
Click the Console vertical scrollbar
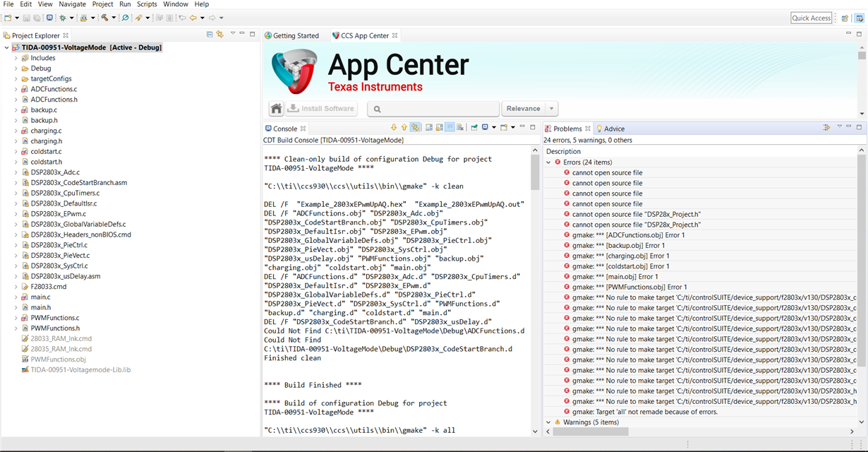click(536, 290)
